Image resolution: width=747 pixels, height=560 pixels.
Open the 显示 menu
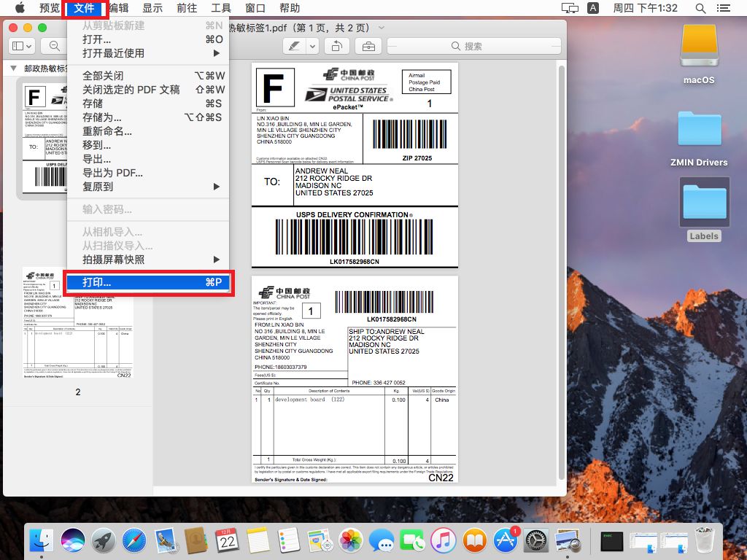152,8
